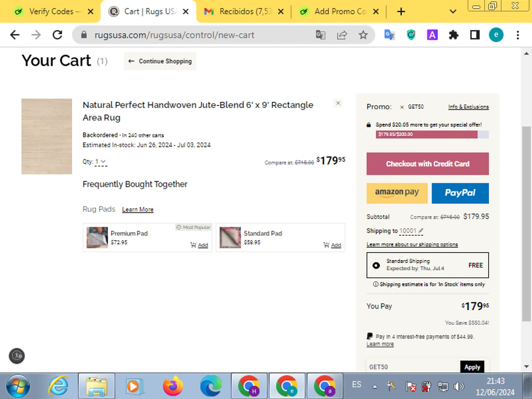Open Firefox from the taskbar
The image size is (532, 399).
(173, 386)
